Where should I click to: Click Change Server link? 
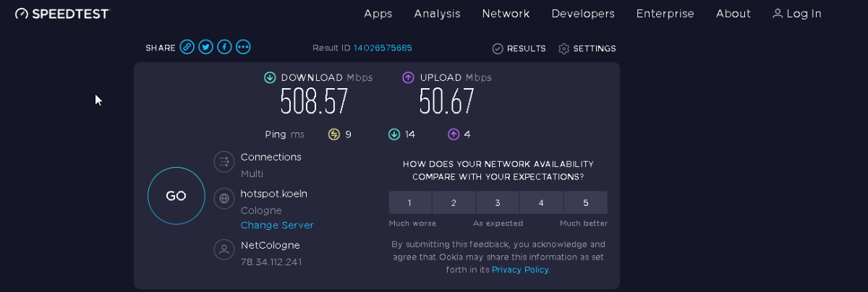[x=277, y=225]
